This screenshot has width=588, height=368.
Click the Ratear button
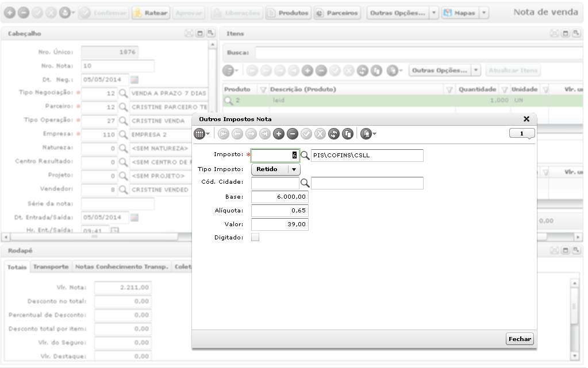pyautogui.click(x=151, y=13)
